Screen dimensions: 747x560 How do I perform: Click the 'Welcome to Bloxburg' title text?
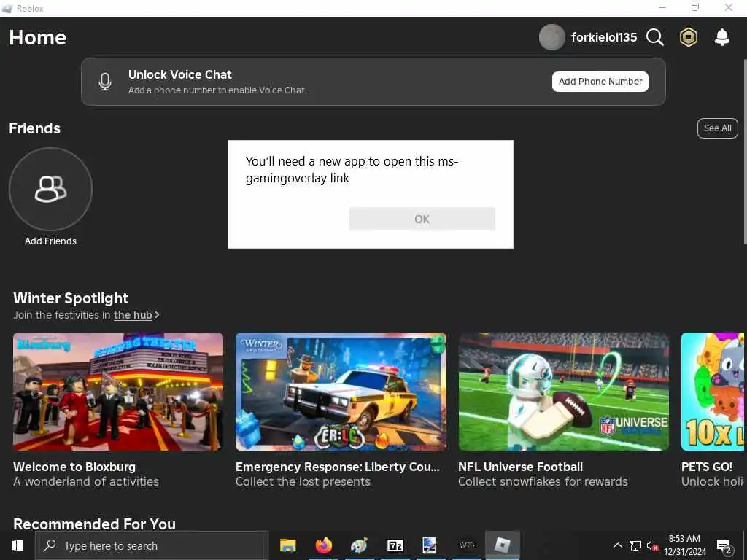click(x=74, y=467)
